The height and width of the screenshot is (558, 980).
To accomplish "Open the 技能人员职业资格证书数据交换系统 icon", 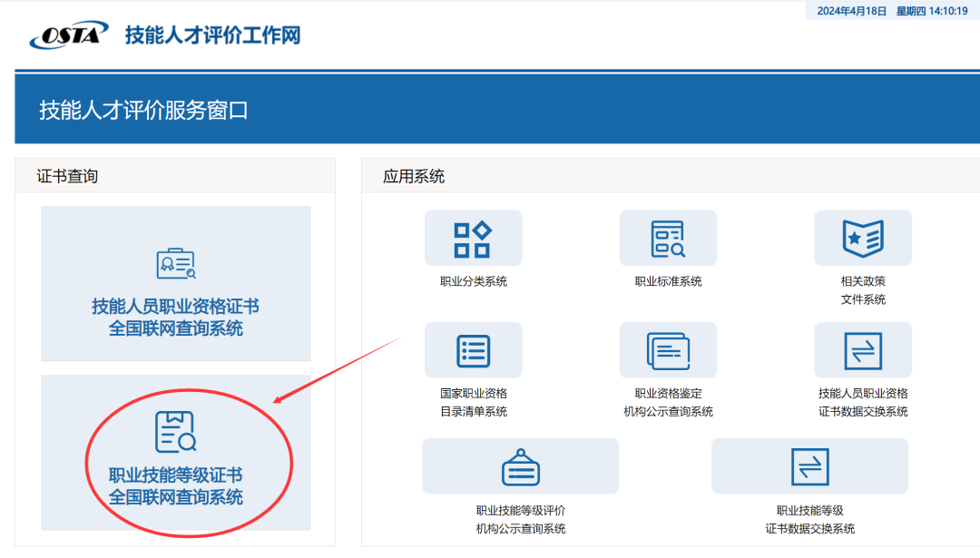I will 863,349.
